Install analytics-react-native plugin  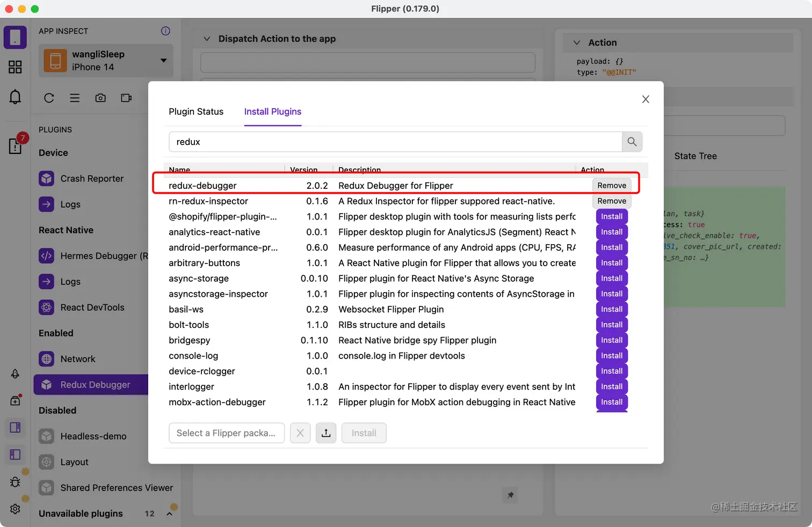pos(612,232)
